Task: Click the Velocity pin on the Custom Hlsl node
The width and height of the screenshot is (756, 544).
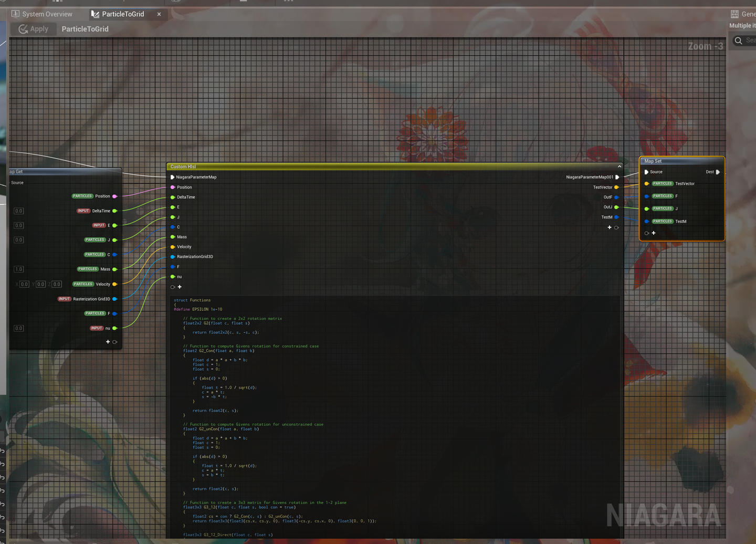Action: [x=173, y=247]
